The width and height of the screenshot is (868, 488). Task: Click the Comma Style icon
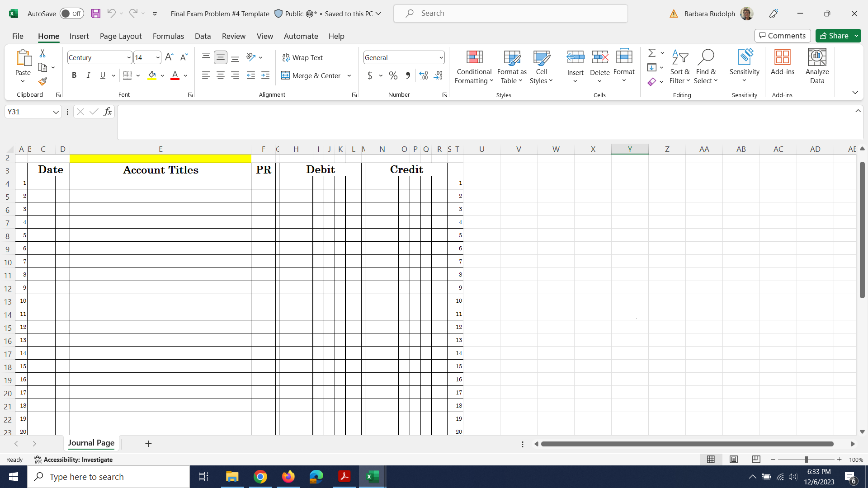pos(407,75)
